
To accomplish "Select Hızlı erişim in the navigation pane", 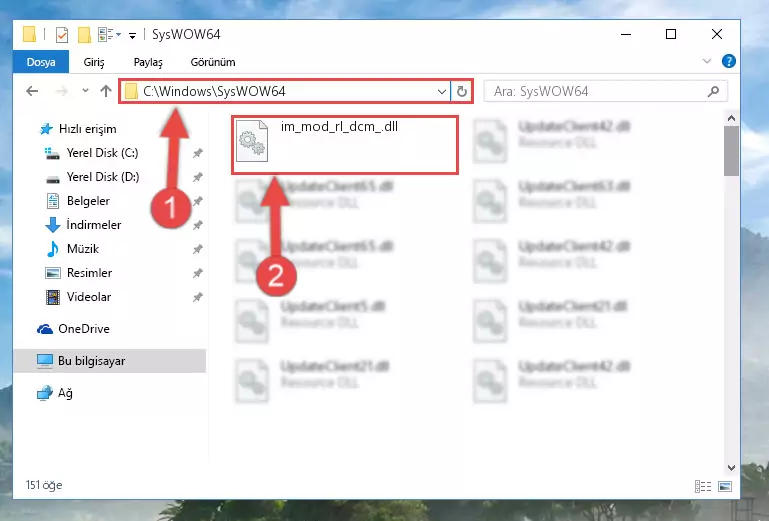I will click(x=87, y=129).
